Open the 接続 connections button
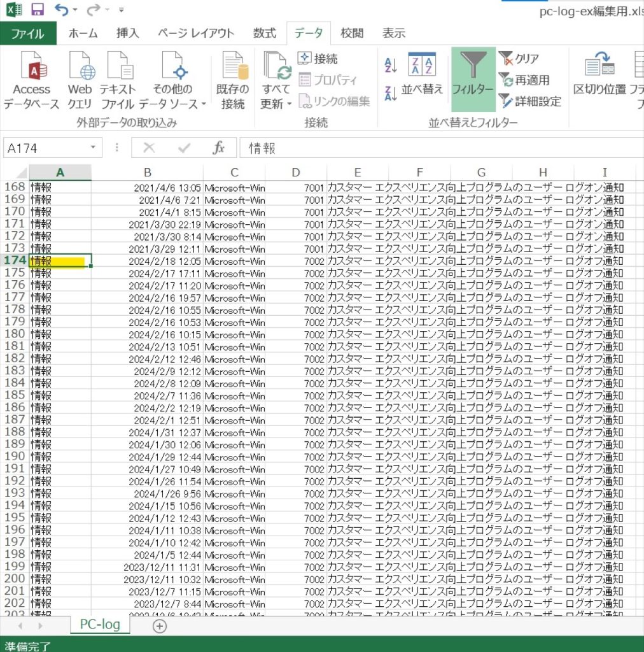 [318, 59]
